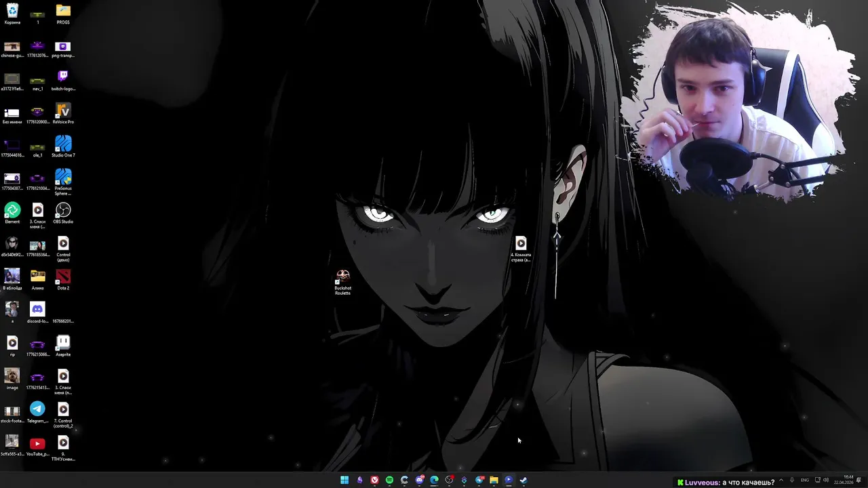
Task: Open the YouTube_p... image file
Action: [x=37, y=446]
